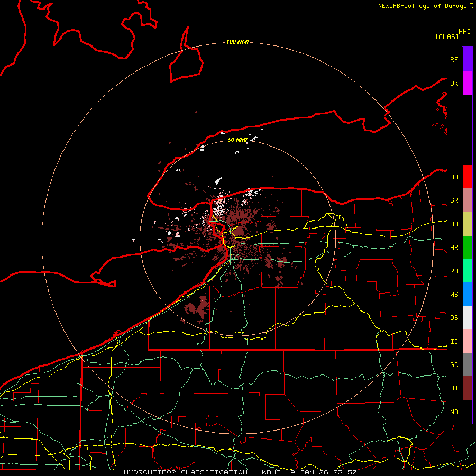Image resolution: width=476 pixels, height=476 pixels.
Task: Select the BD legend label
Action: pyautogui.click(x=454, y=224)
